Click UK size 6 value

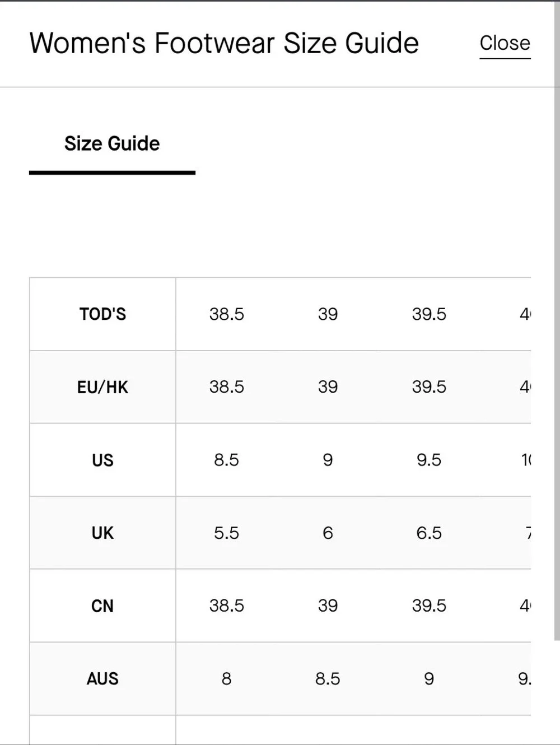pos(328,533)
